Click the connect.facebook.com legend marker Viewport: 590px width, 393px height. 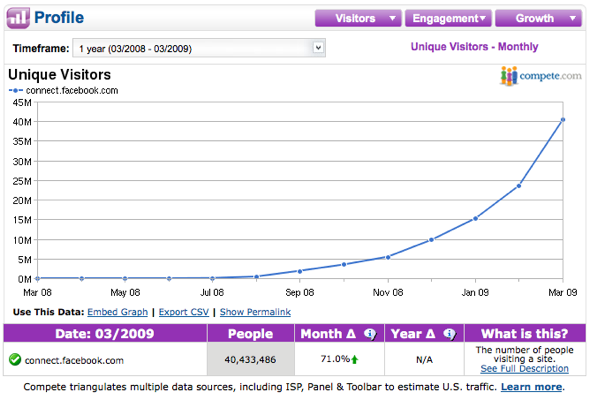[x=15, y=91]
